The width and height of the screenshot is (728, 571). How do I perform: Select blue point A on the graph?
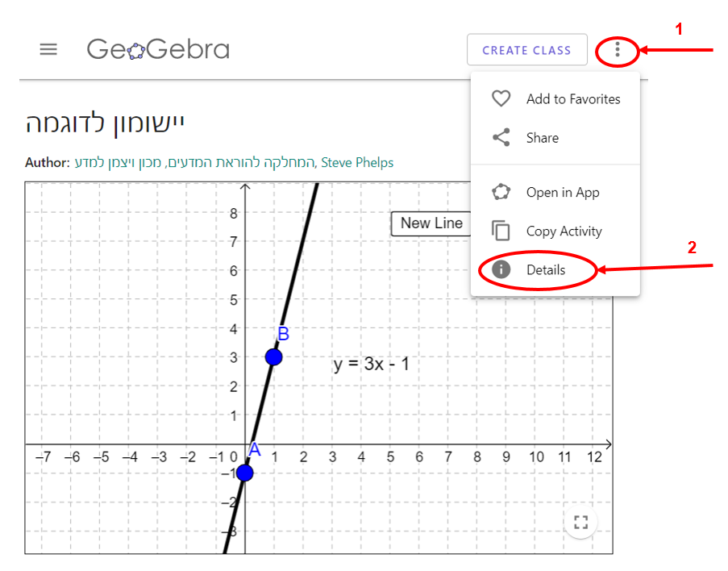tap(244, 473)
